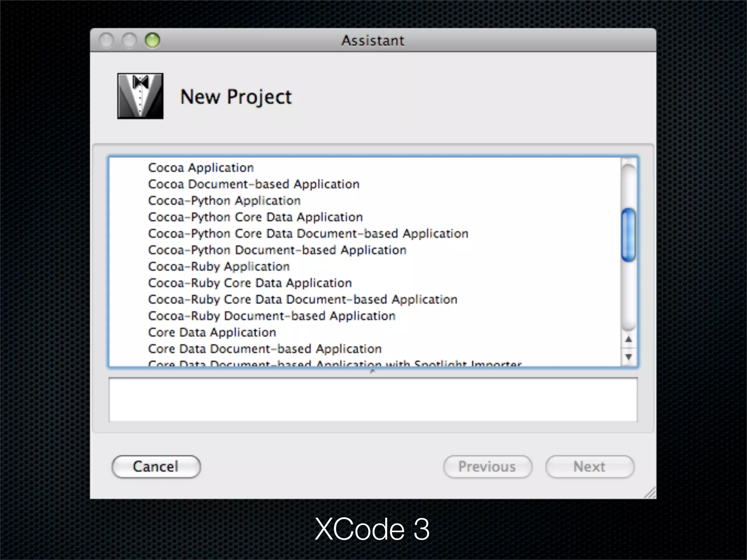
Task: Select Cocoa-Python Core Data Application
Action: click(255, 217)
